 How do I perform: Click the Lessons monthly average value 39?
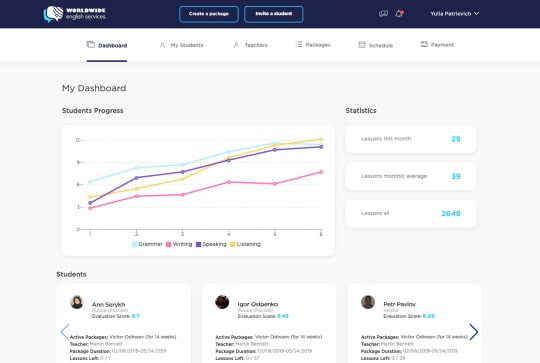(x=456, y=176)
